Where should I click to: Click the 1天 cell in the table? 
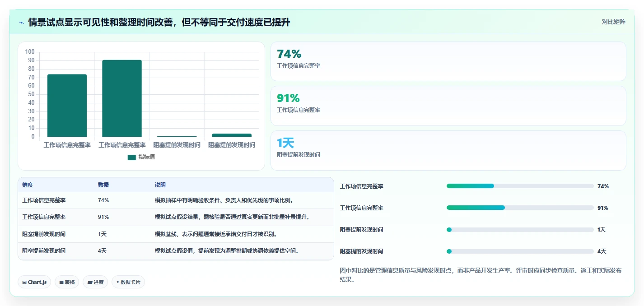click(102, 234)
